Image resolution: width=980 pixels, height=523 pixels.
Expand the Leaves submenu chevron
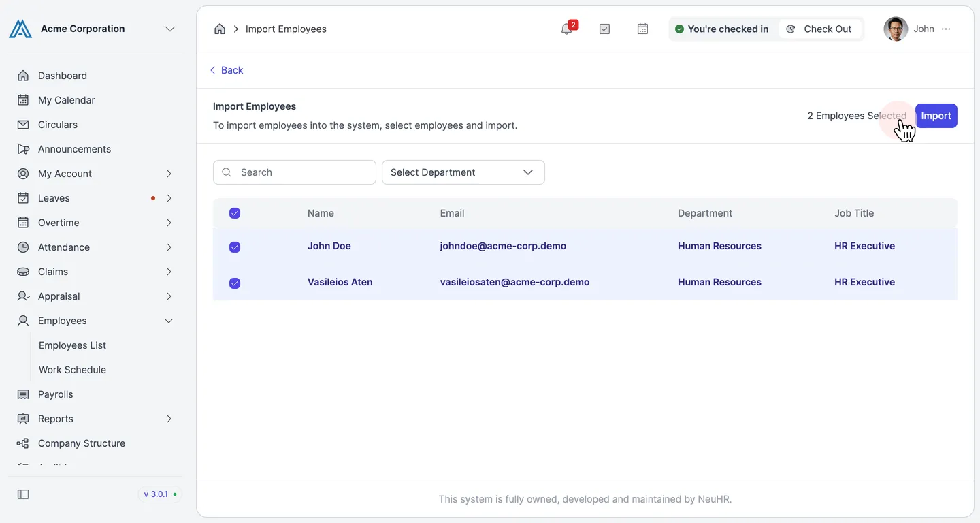point(169,198)
